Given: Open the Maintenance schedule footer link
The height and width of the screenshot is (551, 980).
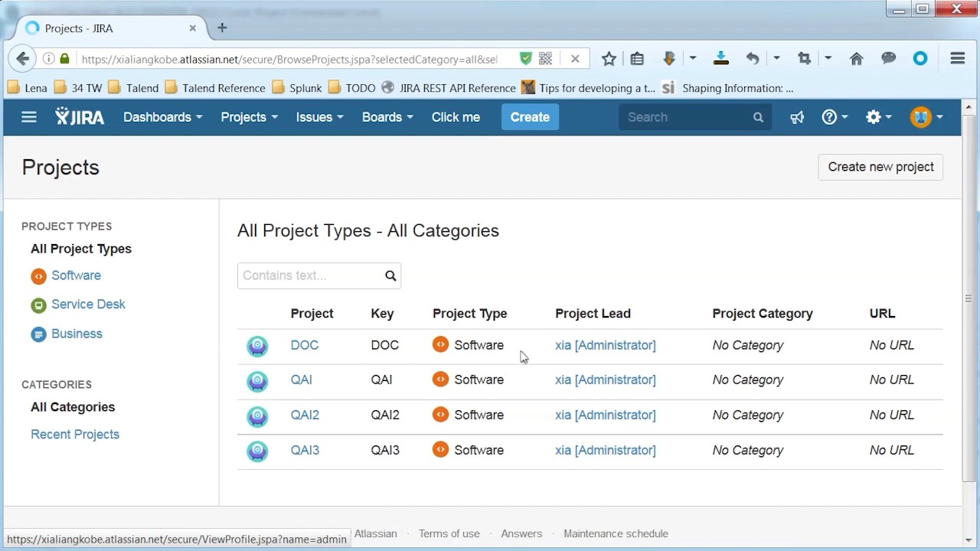Looking at the screenshot, I should [616, 533].
